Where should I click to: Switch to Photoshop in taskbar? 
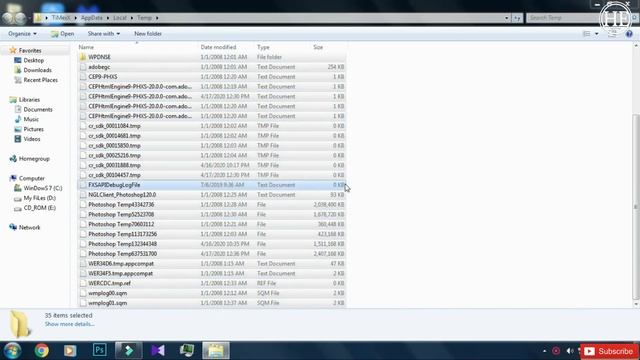pyautogui.click(x=100, y=350)
